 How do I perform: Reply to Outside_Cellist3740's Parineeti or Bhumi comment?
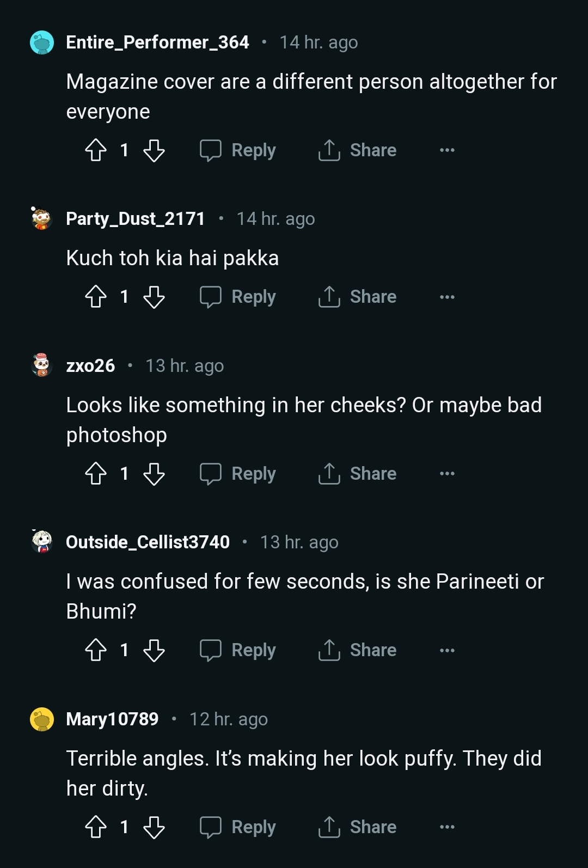(238, 650)
